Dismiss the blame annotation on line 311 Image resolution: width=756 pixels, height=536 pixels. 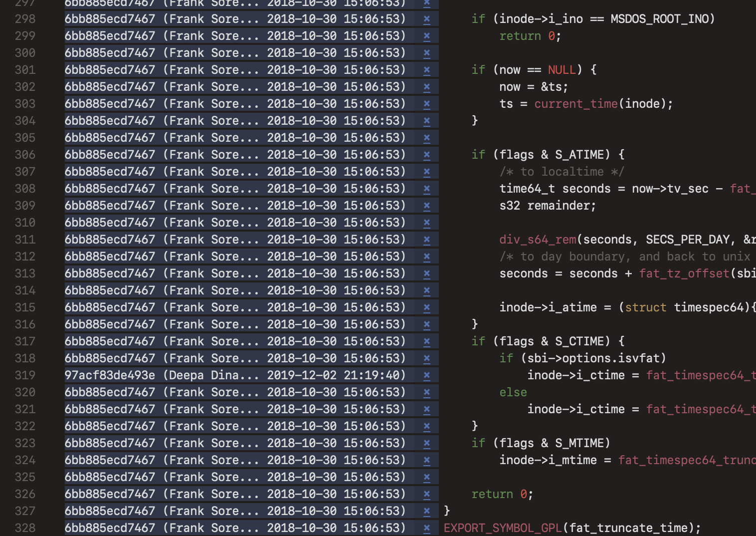click(426, 239)
